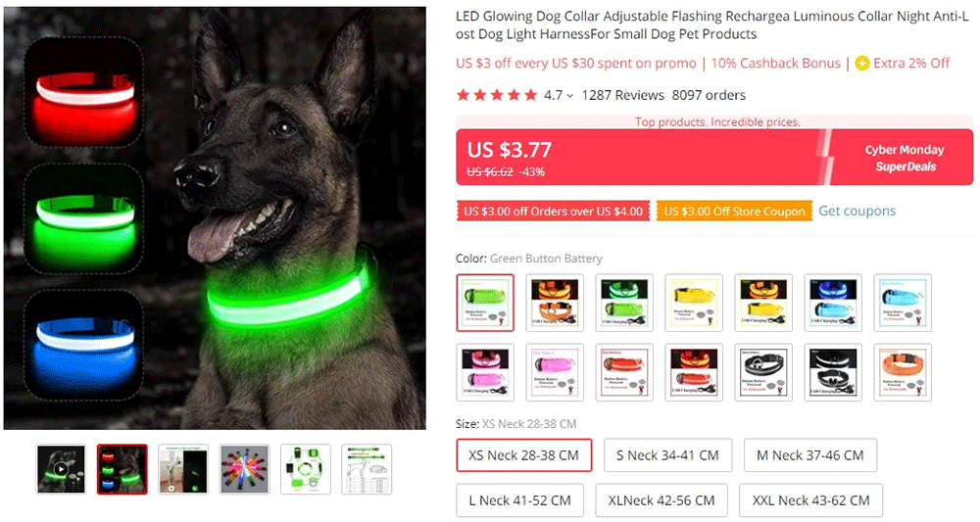Expand the 4.7 rating dropdown arrow
980x522 pixels.
[x=569, y=96]
